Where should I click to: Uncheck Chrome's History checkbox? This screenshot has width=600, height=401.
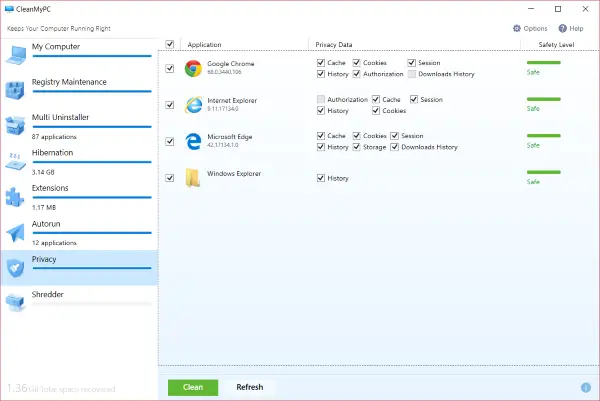pos(321,74)
